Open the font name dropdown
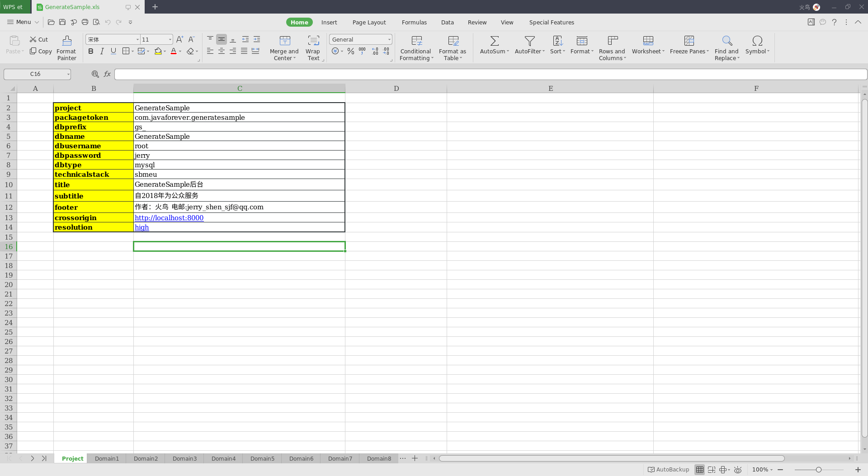 click(137, 39)
